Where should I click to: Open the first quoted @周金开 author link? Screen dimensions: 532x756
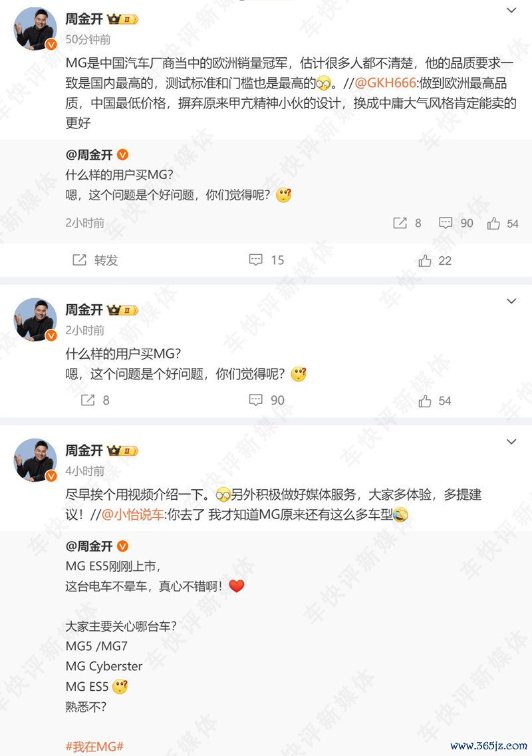click(89, 155)
